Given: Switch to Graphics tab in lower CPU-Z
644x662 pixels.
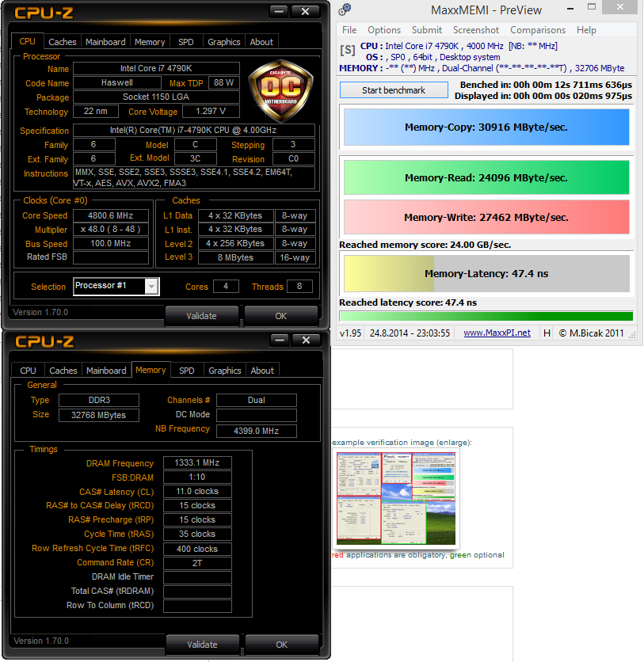Looking at the screenshot, I should [225, 371].
